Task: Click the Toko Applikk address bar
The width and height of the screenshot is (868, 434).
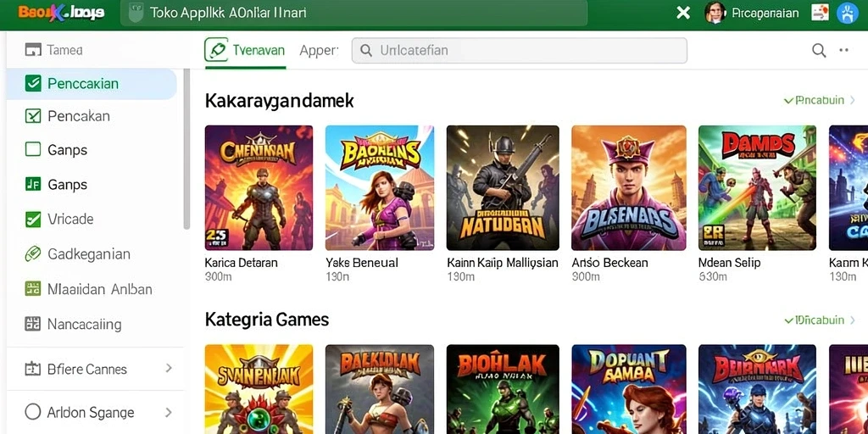Action: tap(354, 14)
